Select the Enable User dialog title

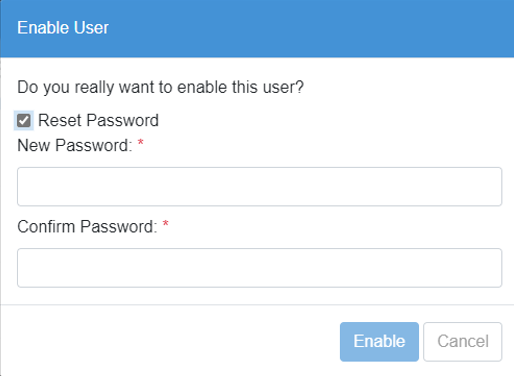pyautogui.click(x=63, y=28)
